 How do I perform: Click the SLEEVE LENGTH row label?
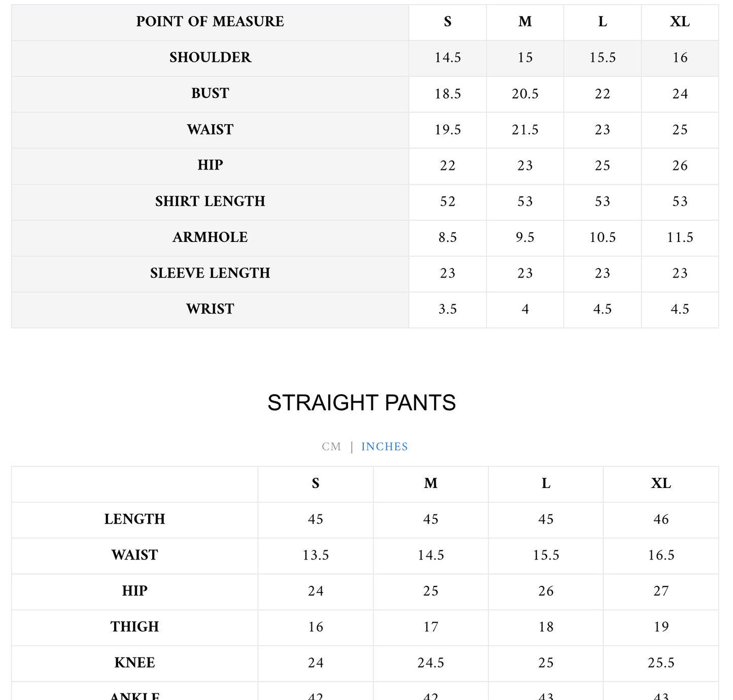tap(210, 273)
